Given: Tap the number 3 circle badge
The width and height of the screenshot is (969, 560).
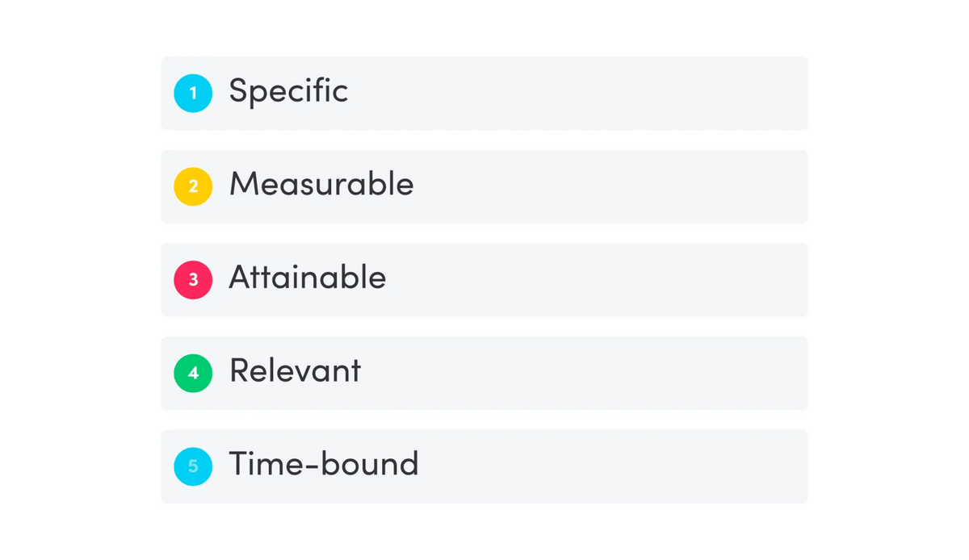Looking at the screenshot, I should click(x=193, y=279).
